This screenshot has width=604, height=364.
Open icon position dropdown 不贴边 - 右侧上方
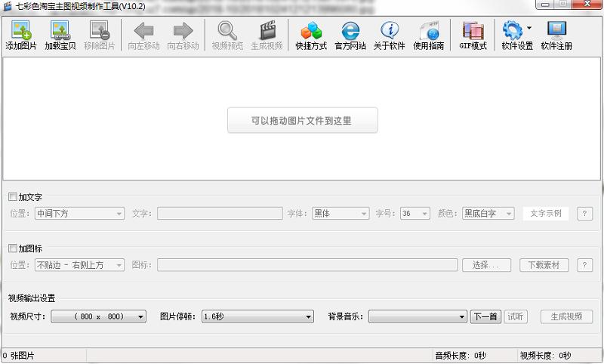coord(79,265)
